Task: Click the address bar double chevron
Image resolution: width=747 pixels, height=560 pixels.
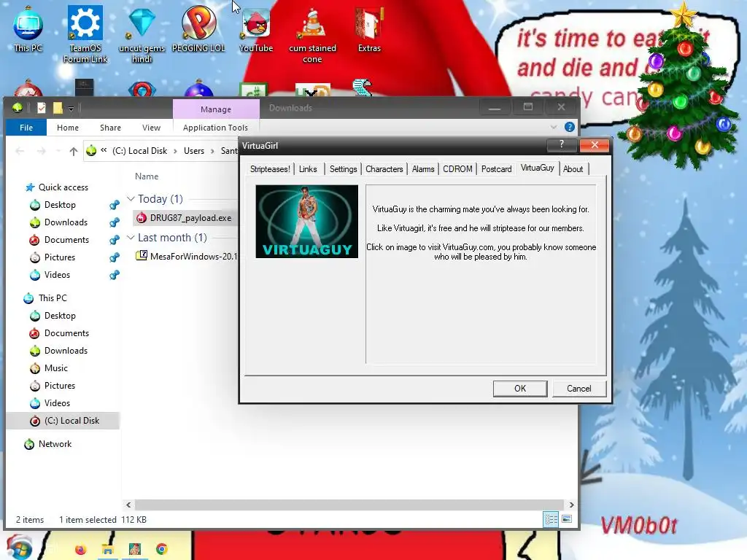Action: (x=104, y=150)
